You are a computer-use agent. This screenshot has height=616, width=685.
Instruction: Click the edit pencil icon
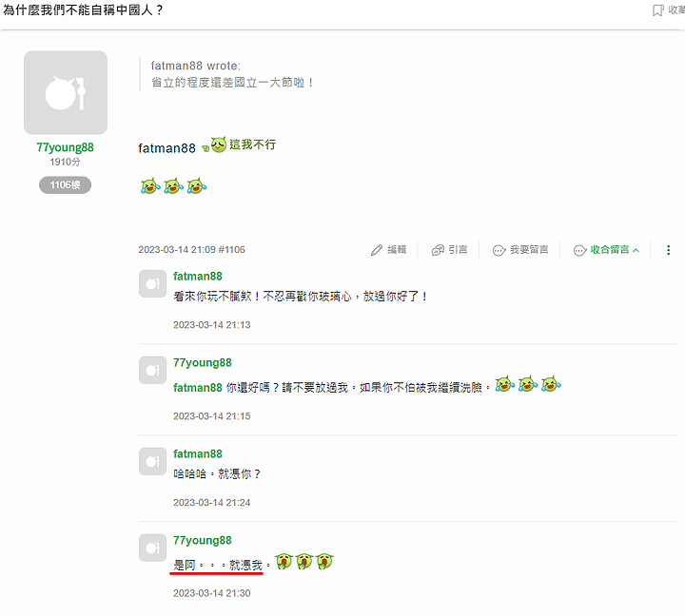377,250
